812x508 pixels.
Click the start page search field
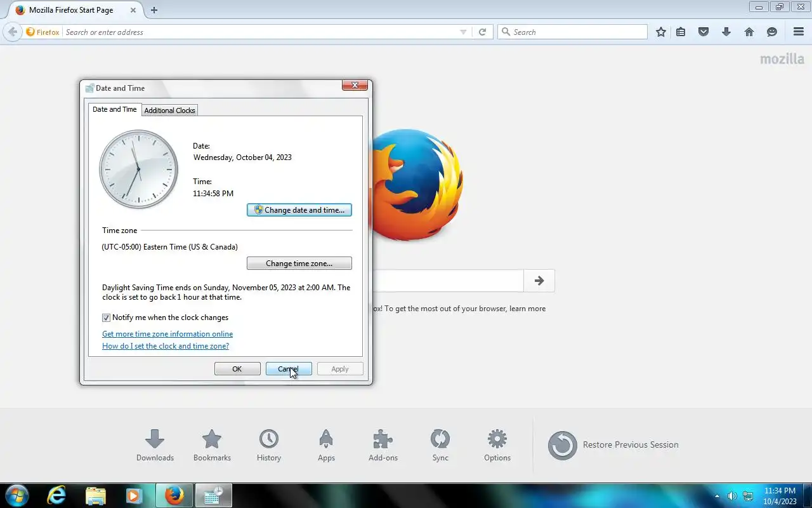(448, 281)
